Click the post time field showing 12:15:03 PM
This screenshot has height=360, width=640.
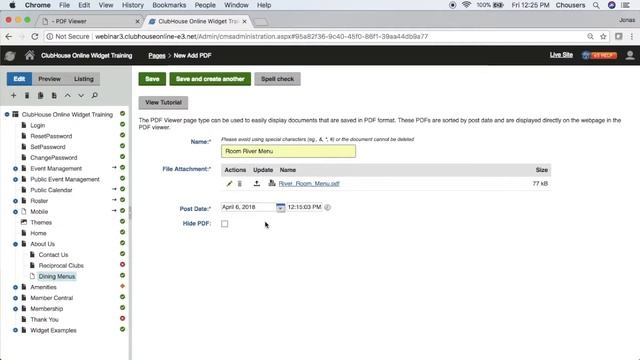[304, 207]
